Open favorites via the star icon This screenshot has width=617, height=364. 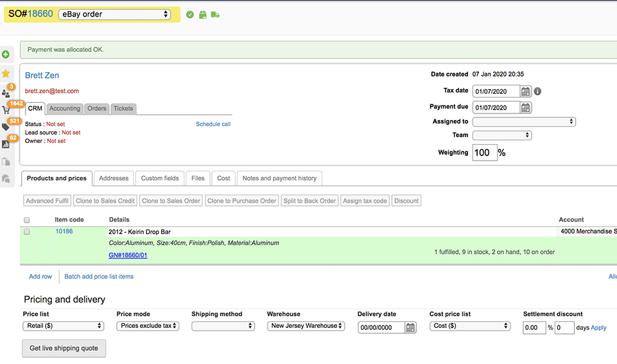pyautogui.click(x=6, y=73)
